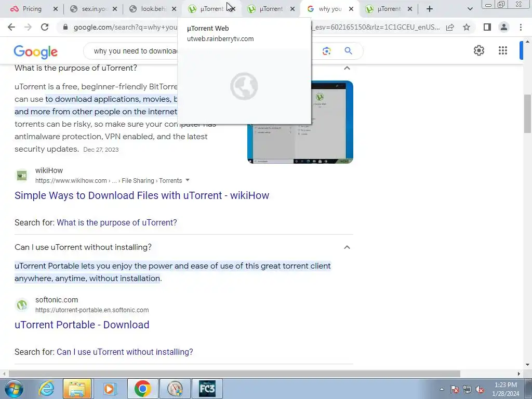
Task: Close the 'why you' Google tab
Action: pyautogui.click(x=351, y=9)
